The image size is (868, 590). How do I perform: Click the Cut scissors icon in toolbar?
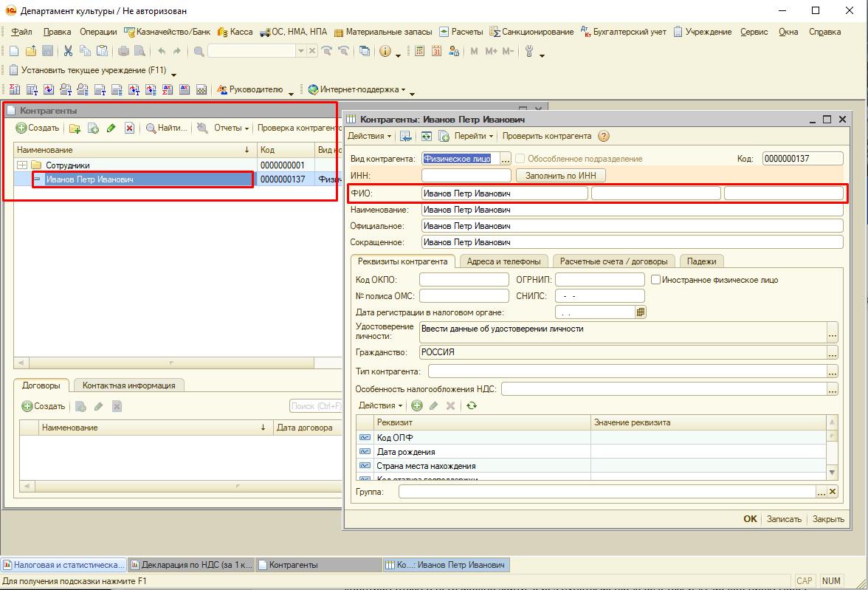coord(69,51)
